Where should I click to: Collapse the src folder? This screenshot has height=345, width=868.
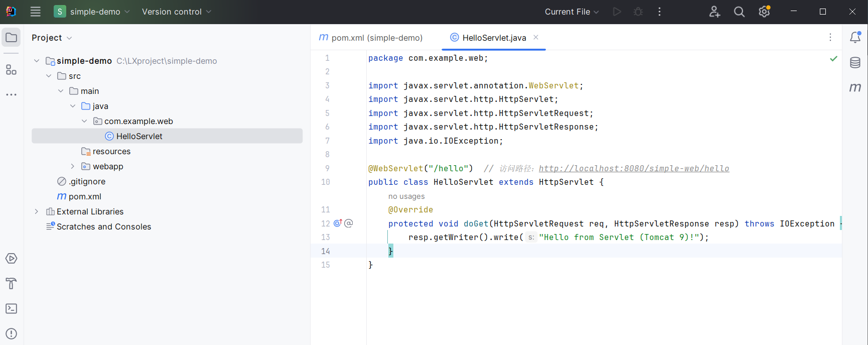pyautogui.click(x=49, y=76)
